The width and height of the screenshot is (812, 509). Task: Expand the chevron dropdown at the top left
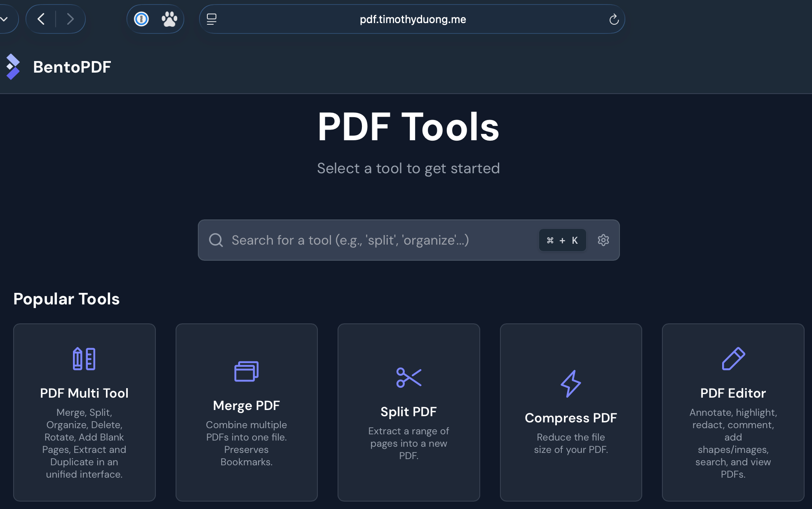click(x=4, y=19)
